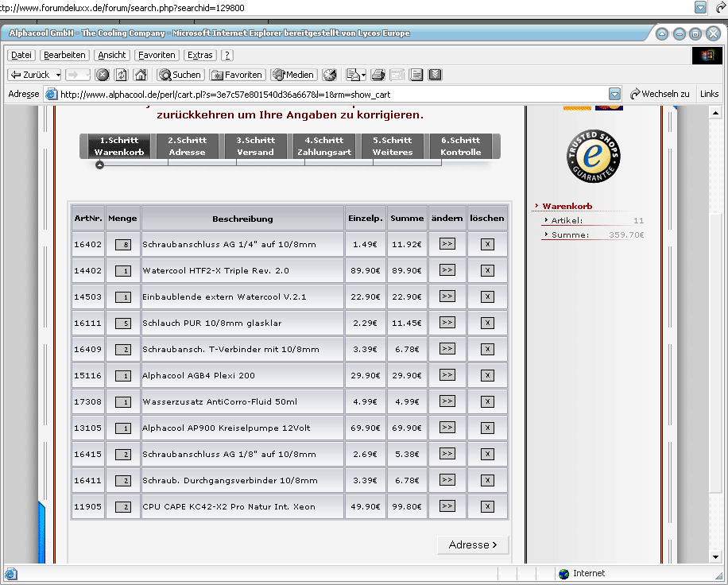This screenshot has width=728, height=585.
Task: Click ändern for Schraubansch. T-Verbinder
Action: click(447, 349)
